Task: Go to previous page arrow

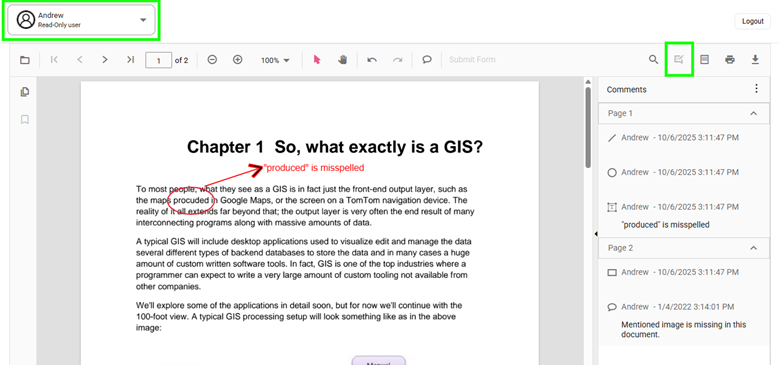Action: 79,60
